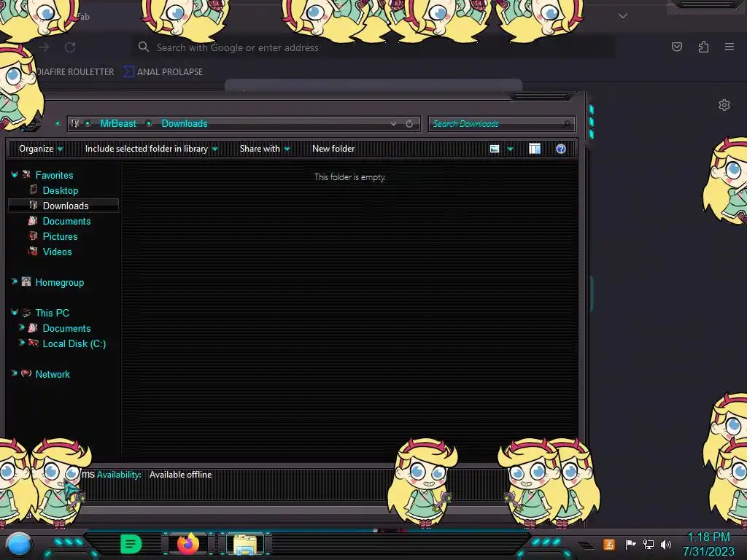Image resolution: width=747 pixels, height=560 pixels.
Task: Click the Network icon in navigation pane
Action: point(26,374)
